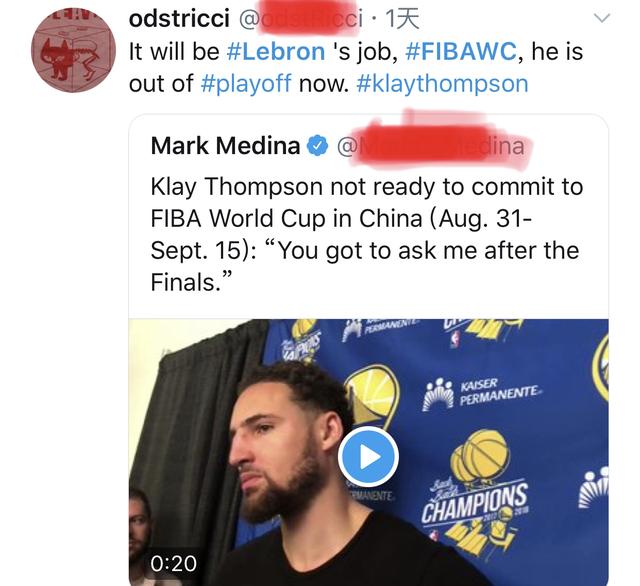Open the #FIBAWC hashtag
640x586 pixels.
(461, 51)
